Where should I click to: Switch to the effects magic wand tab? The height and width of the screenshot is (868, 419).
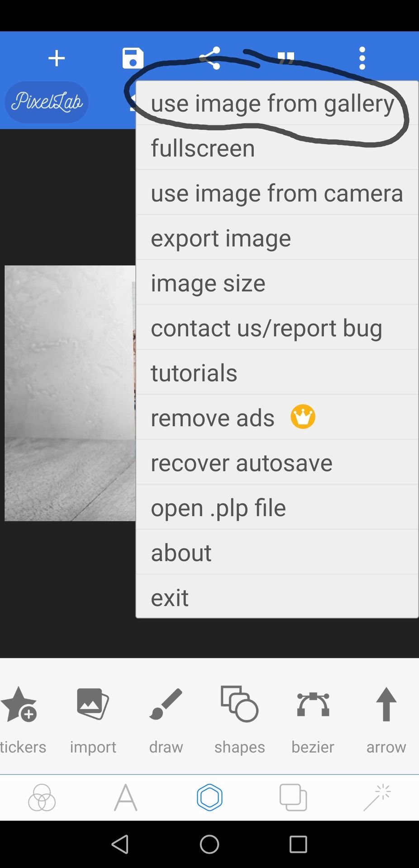(377, 798)
